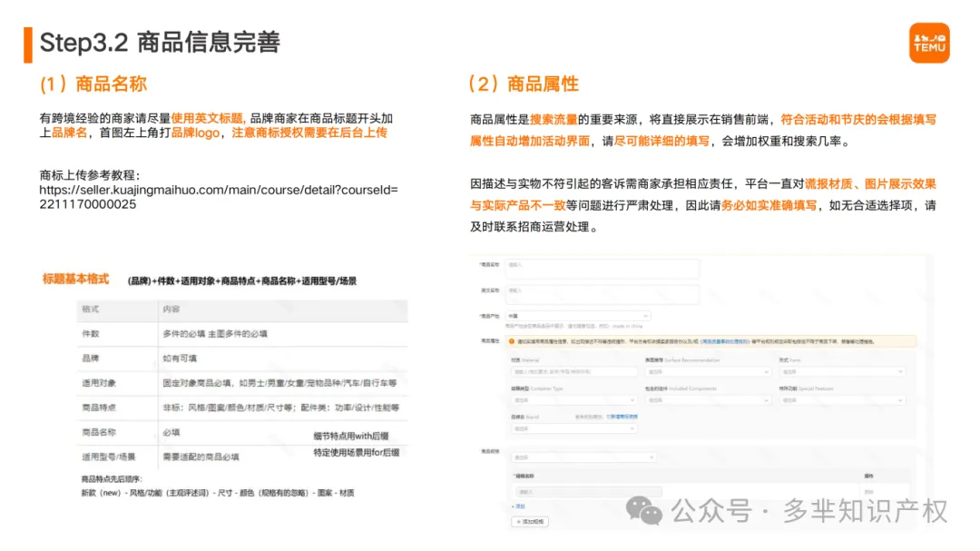Select the '如有可填' table cell

tap(180, 359)
